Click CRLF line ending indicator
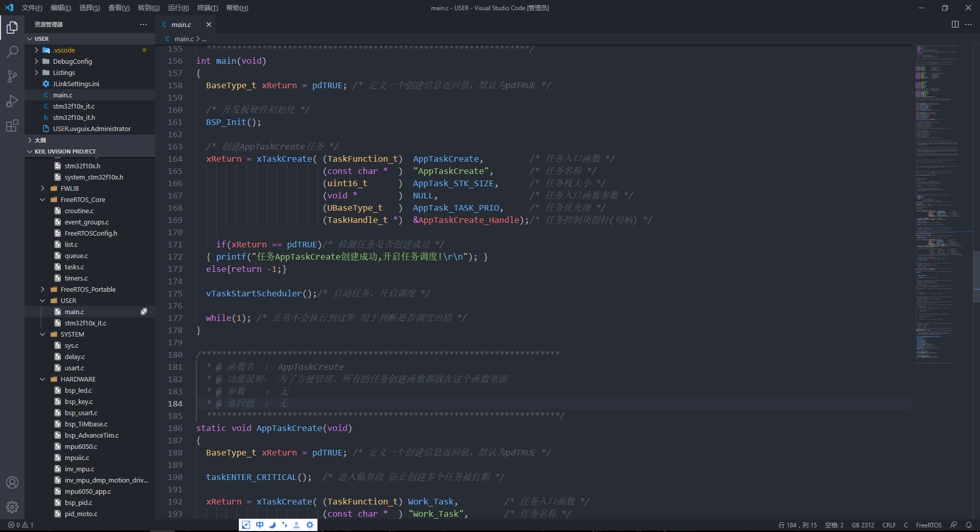Image resolution: width=980 pixels, height=532 pixels. pos(889,525)
